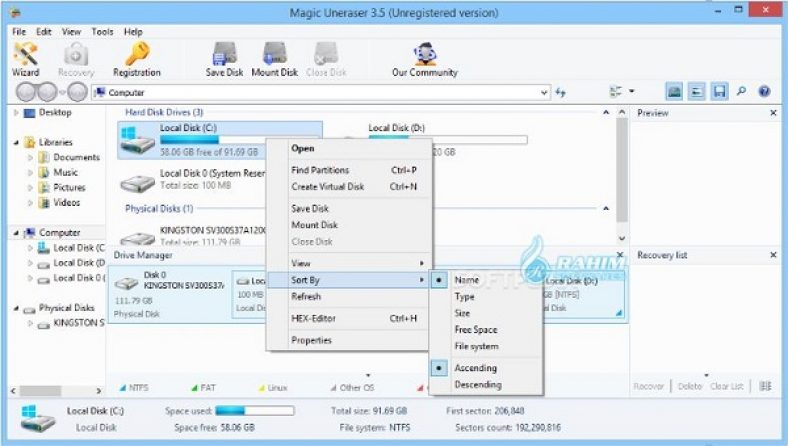Screen dimensions: 788x446
Task: Collapse the Computer tree node
Action: [16, 233]
